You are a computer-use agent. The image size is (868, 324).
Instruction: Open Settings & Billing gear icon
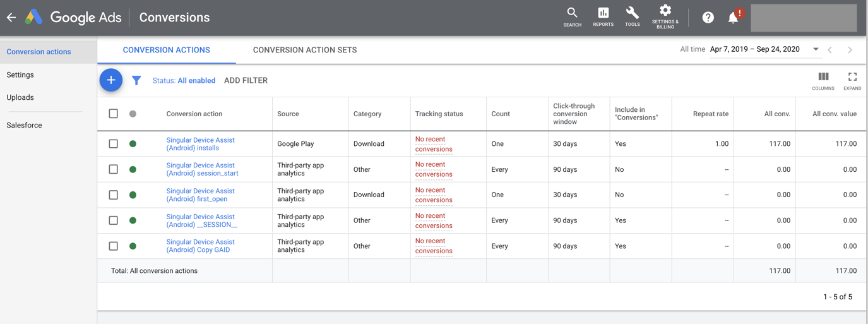point(665,16)
